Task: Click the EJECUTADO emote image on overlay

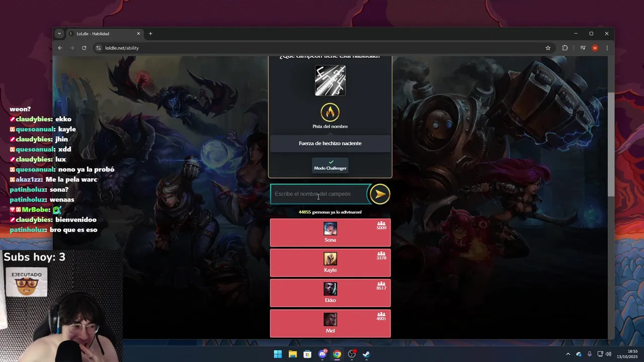Action: point(27,282)
